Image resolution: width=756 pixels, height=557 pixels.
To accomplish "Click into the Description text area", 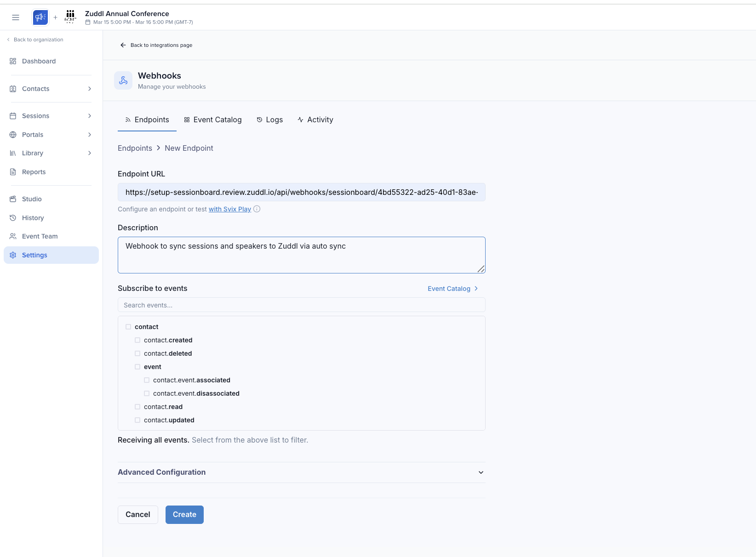I will click(x=302, y=255).
